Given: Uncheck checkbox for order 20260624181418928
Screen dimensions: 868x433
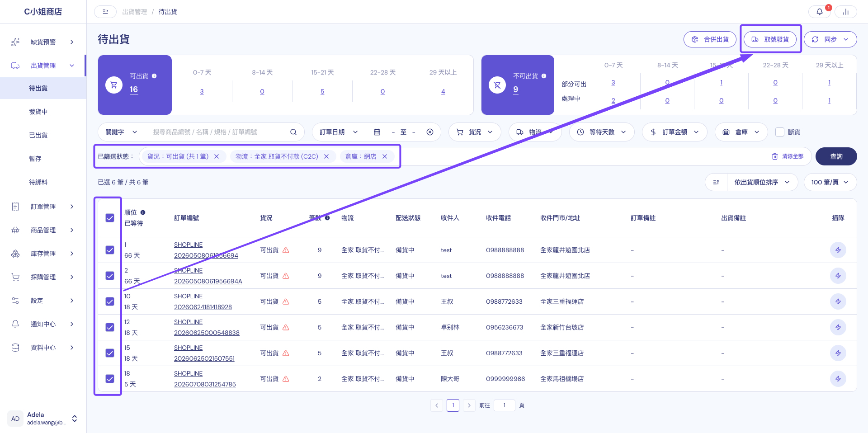Looking at the screenshot, I should tap(110, 301).
